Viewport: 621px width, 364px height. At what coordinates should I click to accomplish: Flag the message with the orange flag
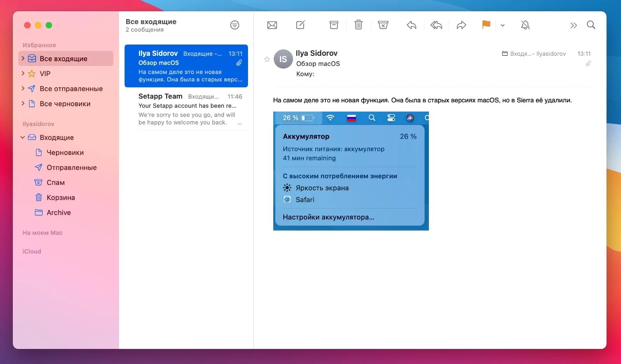(486, 25)
